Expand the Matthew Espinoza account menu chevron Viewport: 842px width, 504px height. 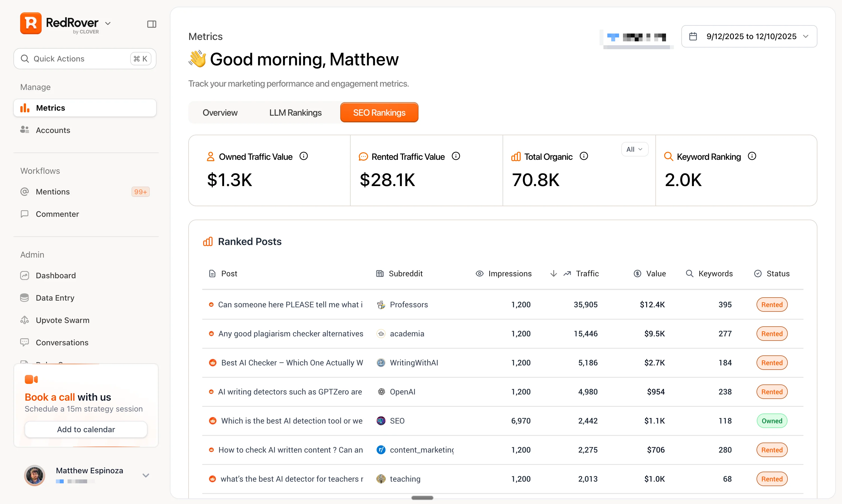click(146, 476)
